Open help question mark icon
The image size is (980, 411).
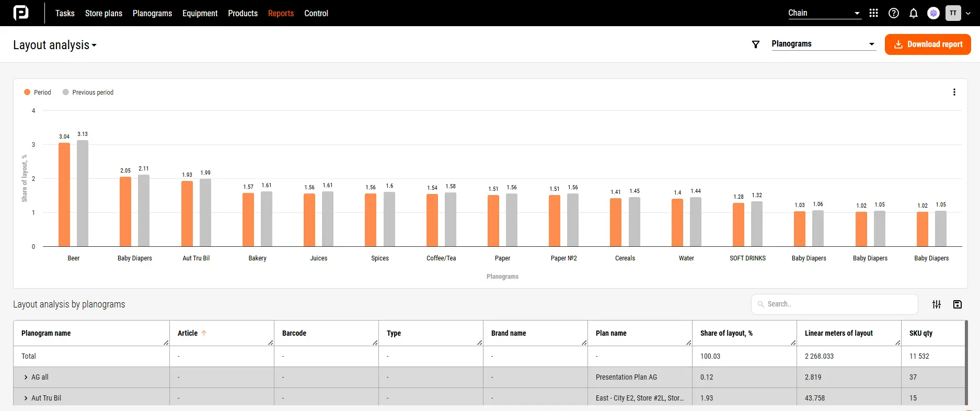(x=894, y=13)
